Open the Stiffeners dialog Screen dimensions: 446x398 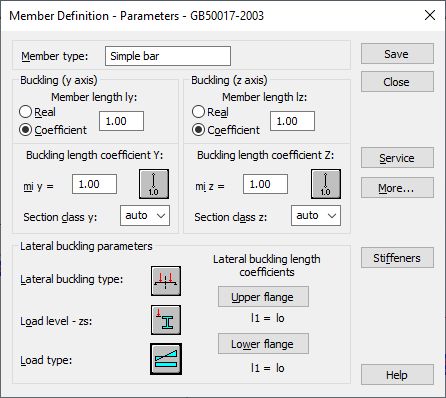[x=397, y=258]
